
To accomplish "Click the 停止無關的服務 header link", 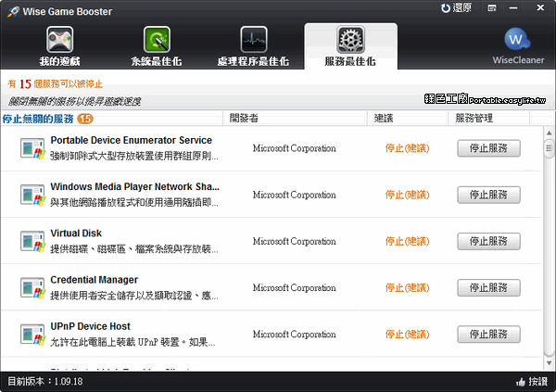I will (x=38, y=119).
